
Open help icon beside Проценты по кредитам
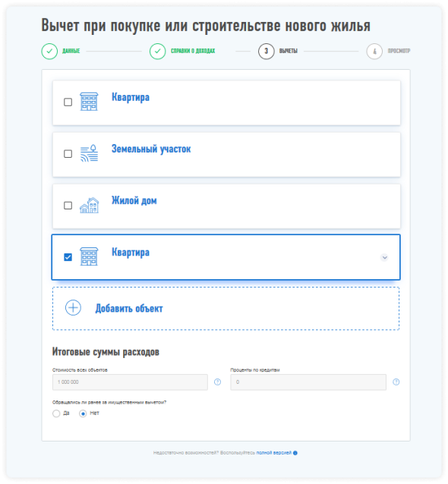coord(396,382)
